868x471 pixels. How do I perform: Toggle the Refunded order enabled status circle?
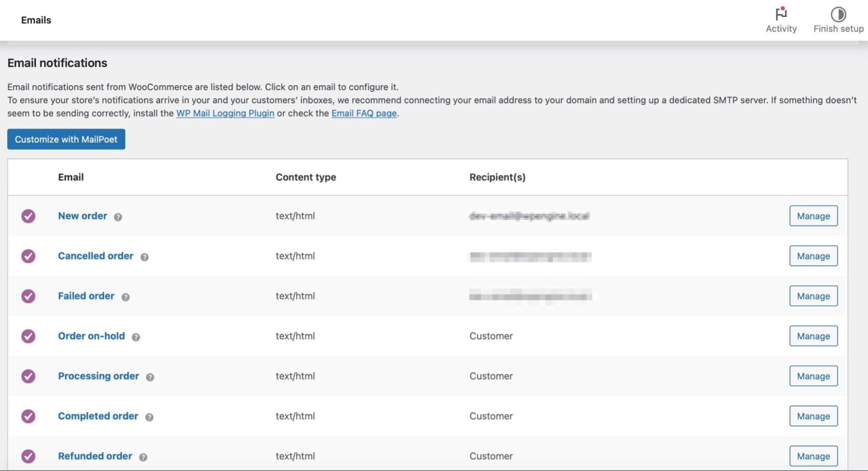pyautogui.click(x=28, y=456)
